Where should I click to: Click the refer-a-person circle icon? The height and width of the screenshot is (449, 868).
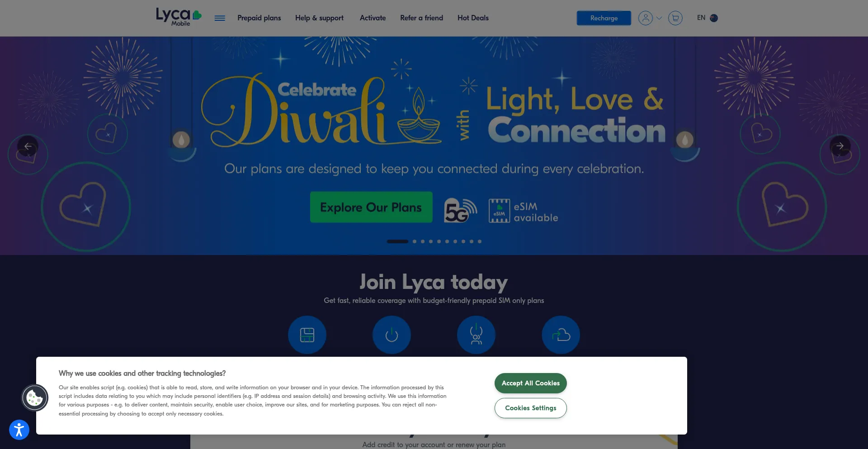coord(476,335)
